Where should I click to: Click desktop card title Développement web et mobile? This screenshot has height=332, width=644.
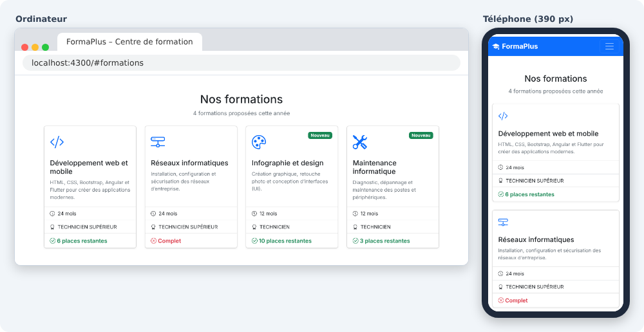[89, 167]
